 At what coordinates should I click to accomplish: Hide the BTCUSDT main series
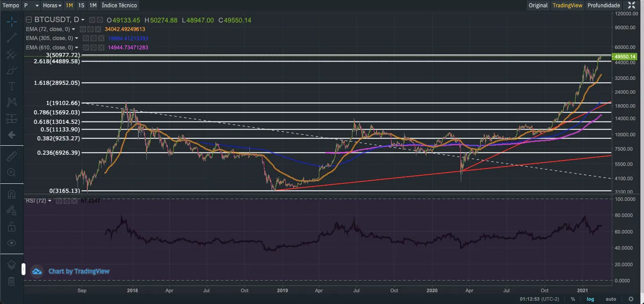[92, 20]
